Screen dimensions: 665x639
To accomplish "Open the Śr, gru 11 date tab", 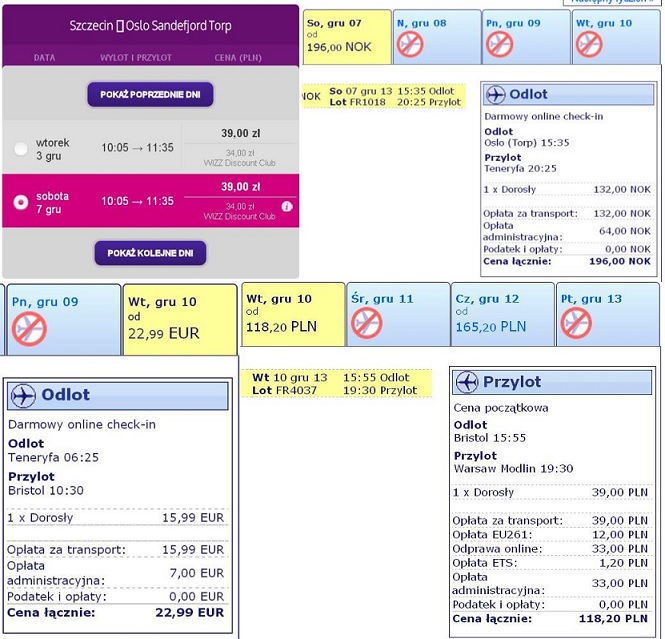I will point(398,314).
